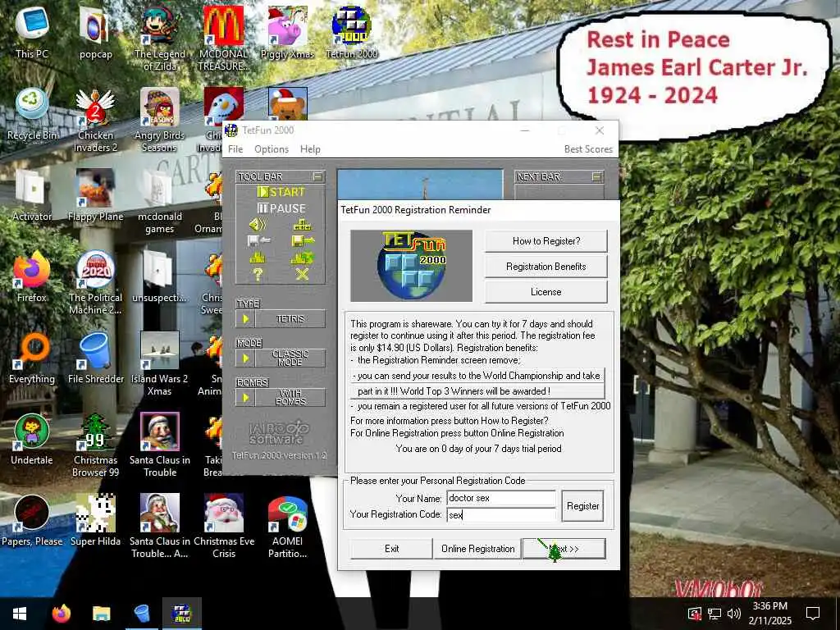Select the Super Hilda desktop icon
The image size is (840, 630).
pyautogui.click(x=95, y=521)
